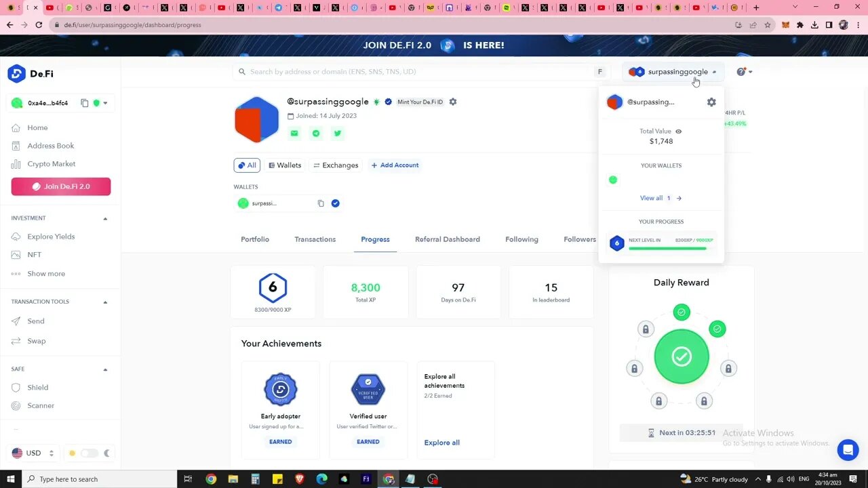The height and width of the screenshot is (488, 868).
Task: Click 15 In leaderboard stat
Action: [551, 292]
